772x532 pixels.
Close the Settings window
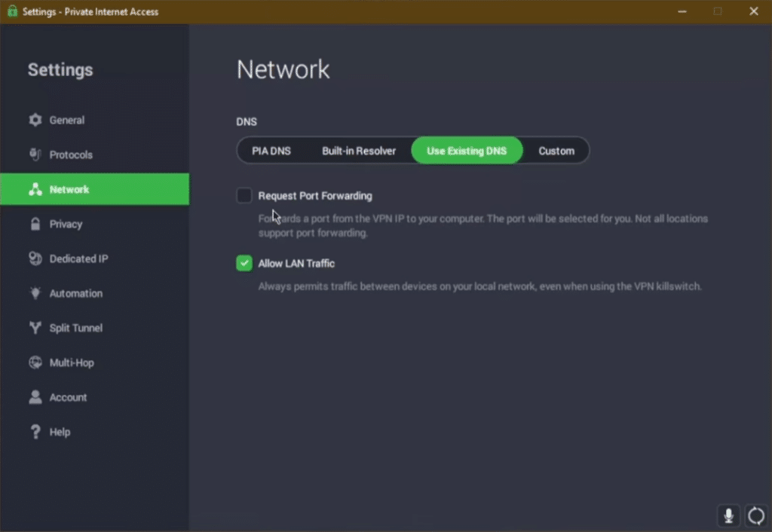pyautogui.click(x=754, y=11)
